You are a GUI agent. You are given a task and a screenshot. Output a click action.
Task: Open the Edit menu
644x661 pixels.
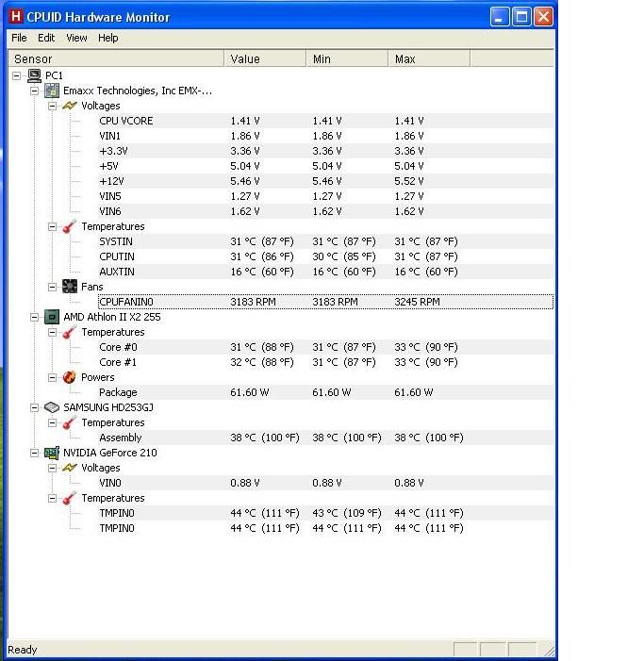point(46,38)
